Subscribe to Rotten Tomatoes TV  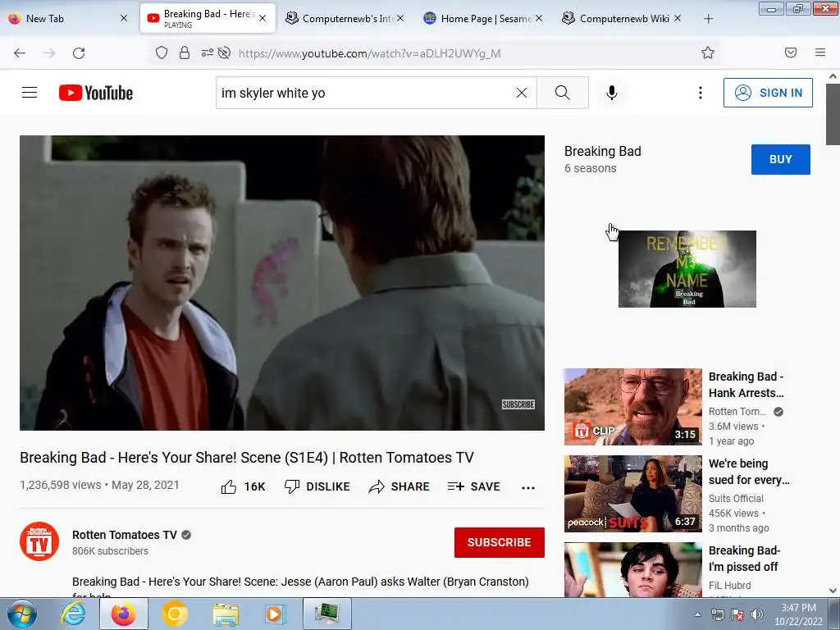(x=500, y=542)
